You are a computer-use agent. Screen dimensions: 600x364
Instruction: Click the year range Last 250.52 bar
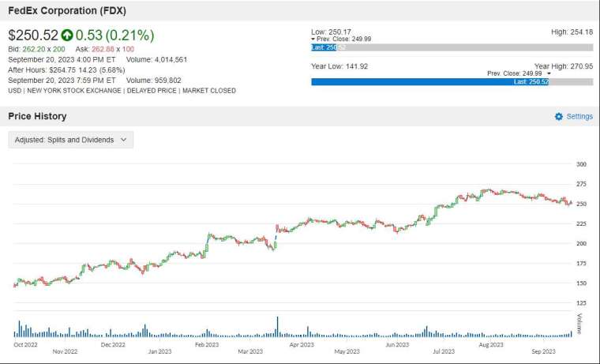tap(452, 82)
